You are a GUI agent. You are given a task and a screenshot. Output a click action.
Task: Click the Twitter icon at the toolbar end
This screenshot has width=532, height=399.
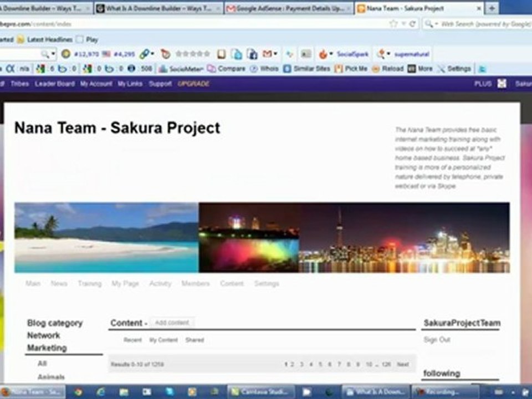[482, 69]
